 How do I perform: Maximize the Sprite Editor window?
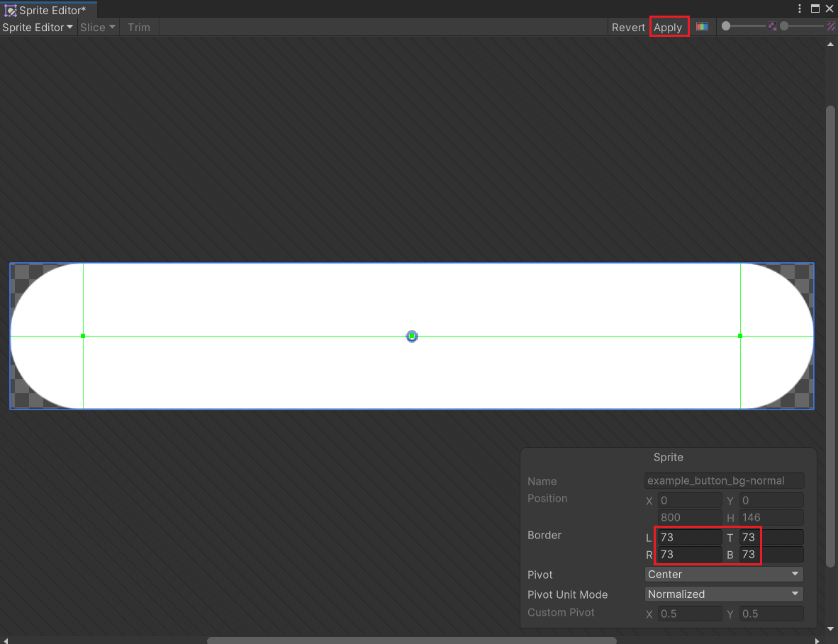(x=815, y=9)
